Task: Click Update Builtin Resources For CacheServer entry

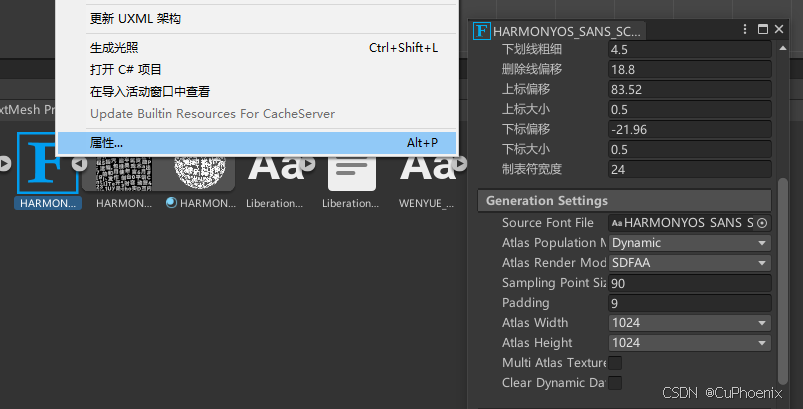Action: (x=257, y=114)
